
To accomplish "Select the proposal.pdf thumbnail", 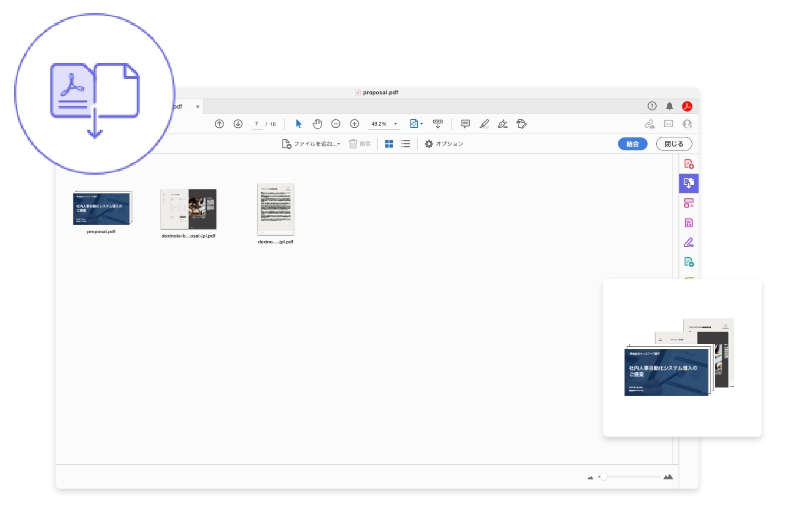I will pyautogui.click(x=103, y=207).
